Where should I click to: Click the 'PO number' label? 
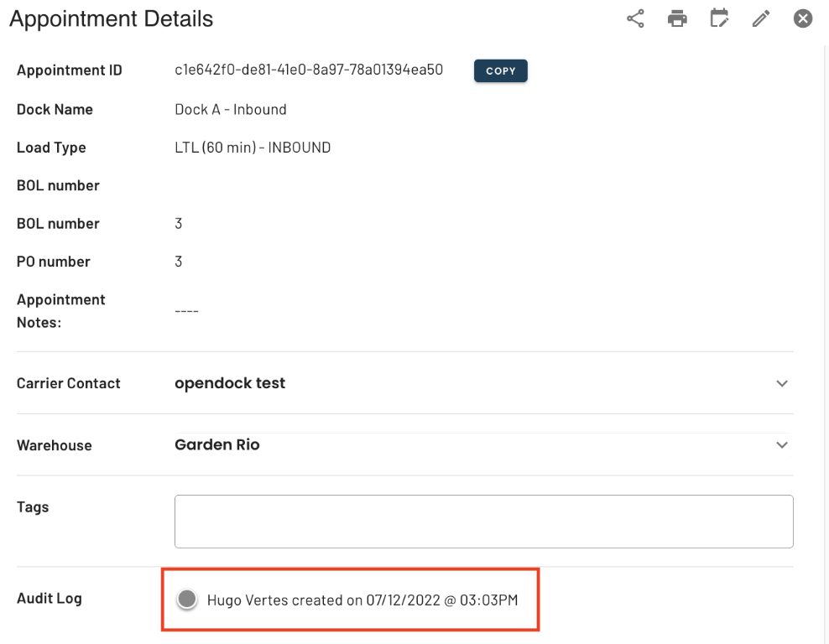click(x=54, y=262)
